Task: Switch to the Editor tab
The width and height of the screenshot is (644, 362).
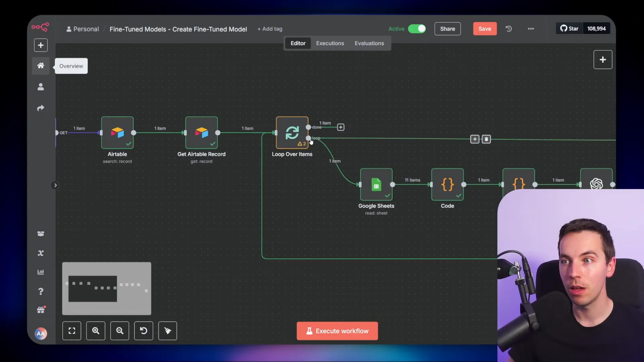Action: click(x=298, y=43)
